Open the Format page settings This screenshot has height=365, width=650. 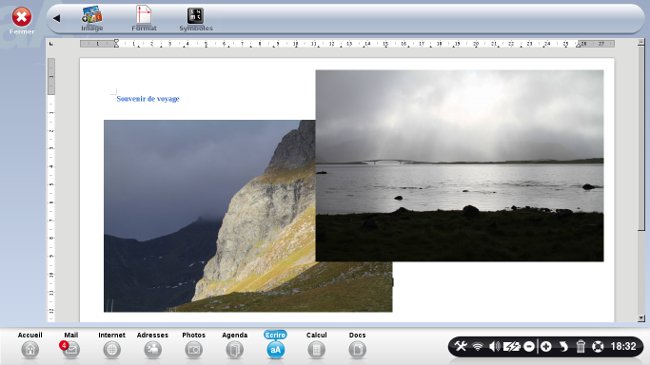[x=144, y=18]
